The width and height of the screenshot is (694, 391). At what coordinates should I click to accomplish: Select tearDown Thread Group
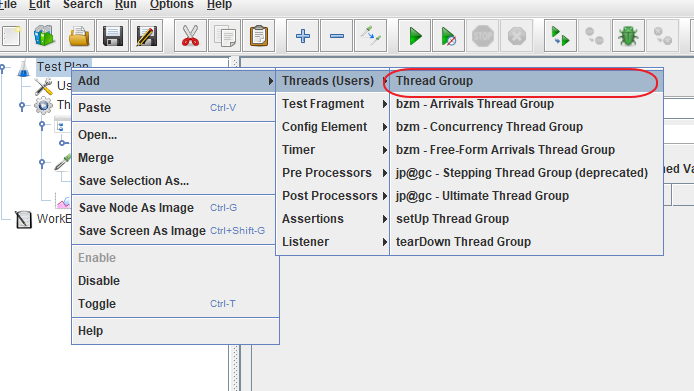[x=526, y=242]
